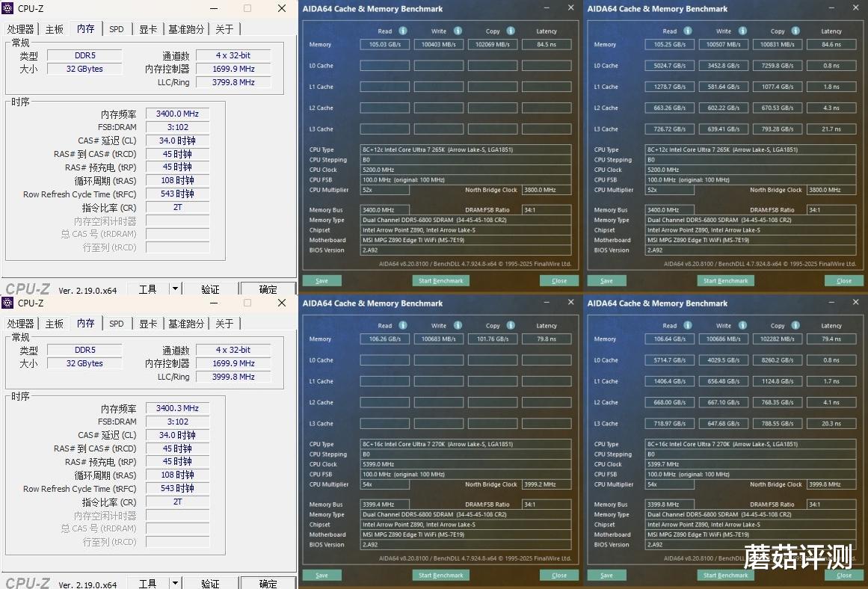Image resolution: width=868 pixels, height=589 pixels.
Task: Click 验证 button in 3799.8 MHz CPU-Z window
Action: (x=210, y=289)
